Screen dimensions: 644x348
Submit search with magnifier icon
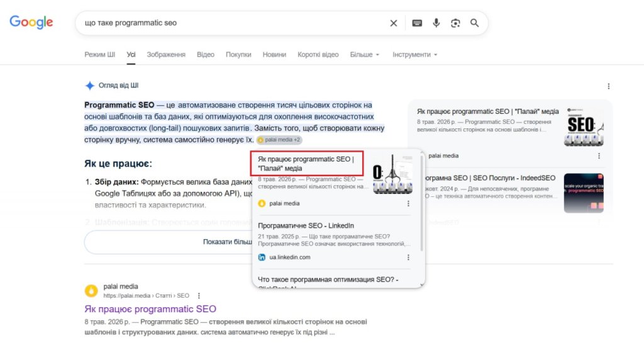pyautogui.click(x=474, y=23)
